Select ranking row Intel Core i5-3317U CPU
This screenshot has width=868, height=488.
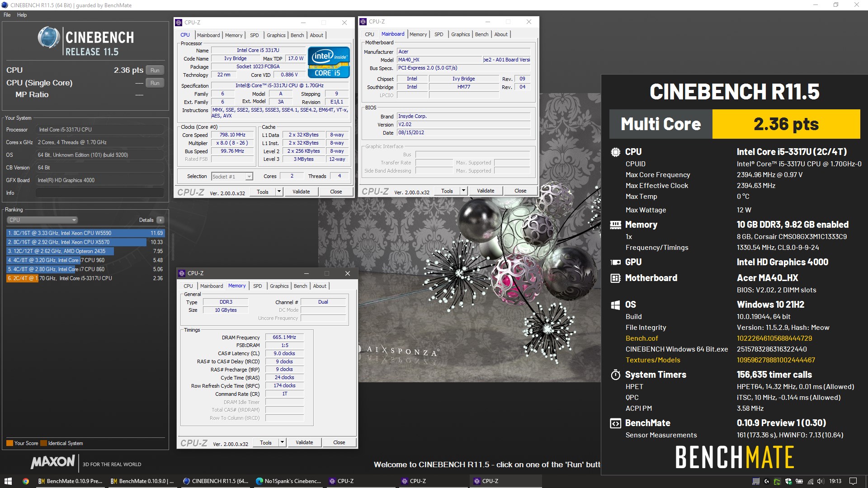85,278
